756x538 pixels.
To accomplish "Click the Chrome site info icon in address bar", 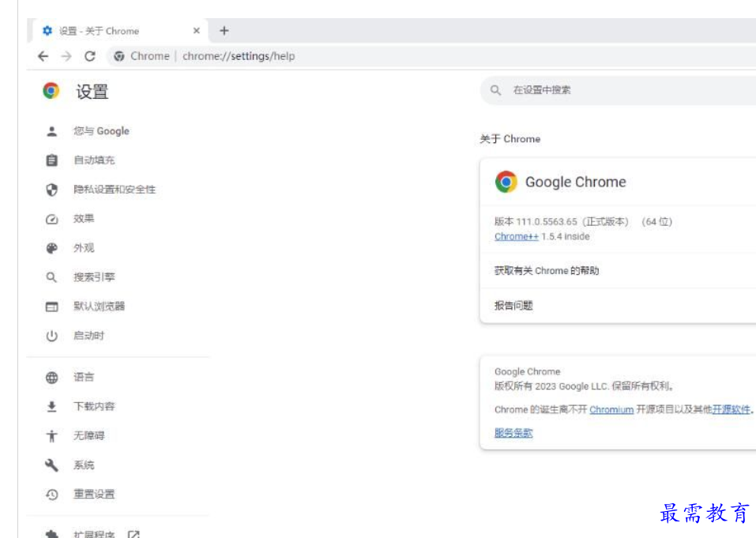I will pos(119,56).
